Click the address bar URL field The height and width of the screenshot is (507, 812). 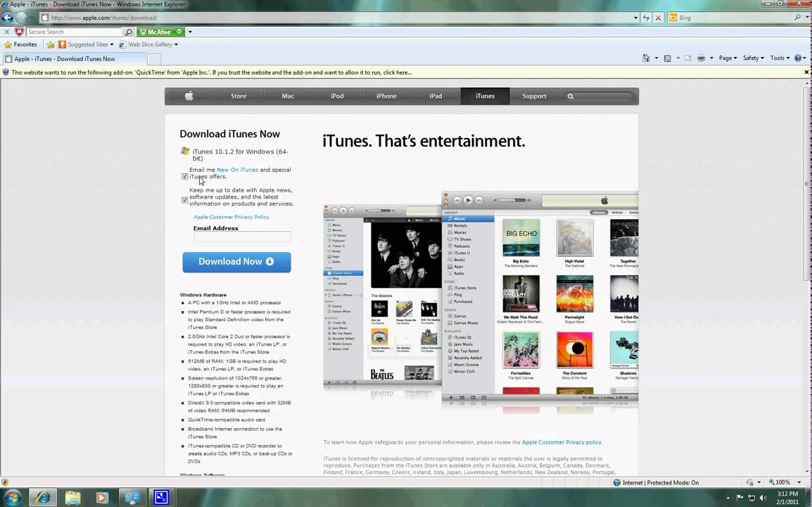click(336, 18)
